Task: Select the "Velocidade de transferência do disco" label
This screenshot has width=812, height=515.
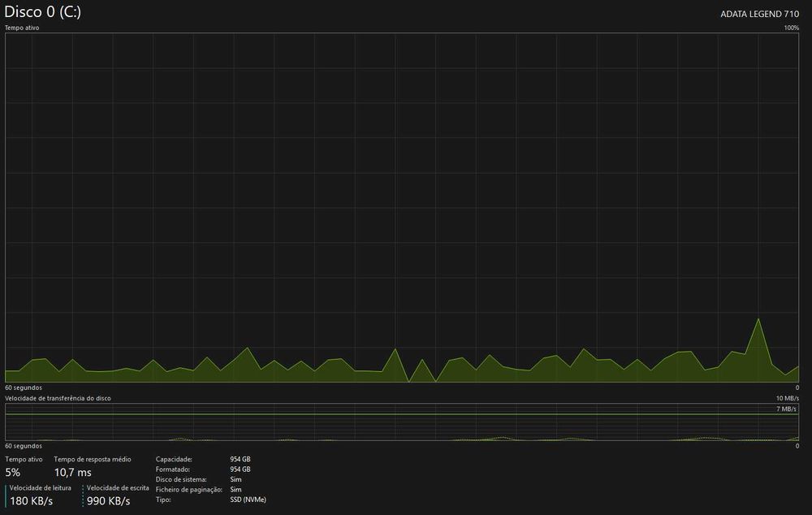Action: pyautogui.click(x=58, y=398)
